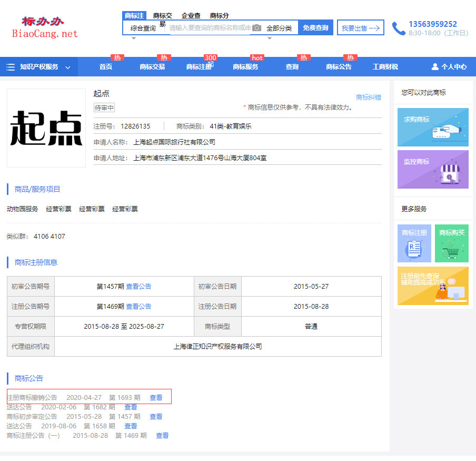Click phone number 13563959252

433,24
